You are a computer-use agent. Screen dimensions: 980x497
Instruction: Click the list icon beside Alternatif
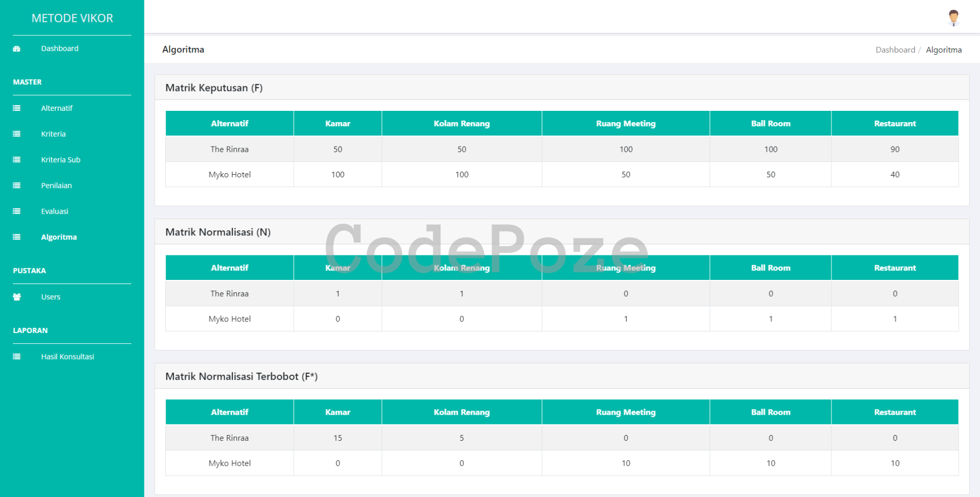point(17,108)
